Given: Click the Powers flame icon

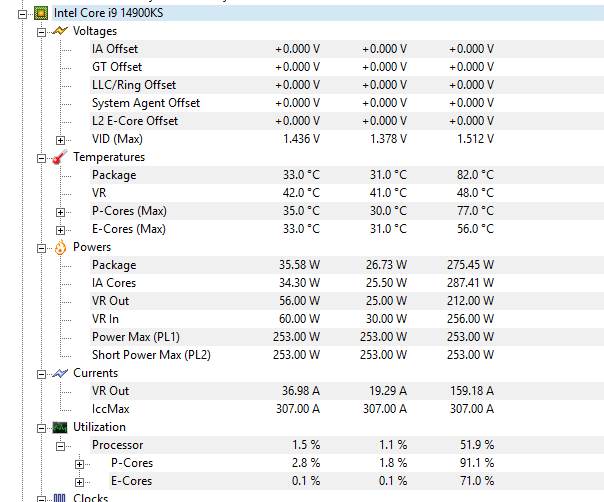Looking at the screenshot, I should [60, 247].
